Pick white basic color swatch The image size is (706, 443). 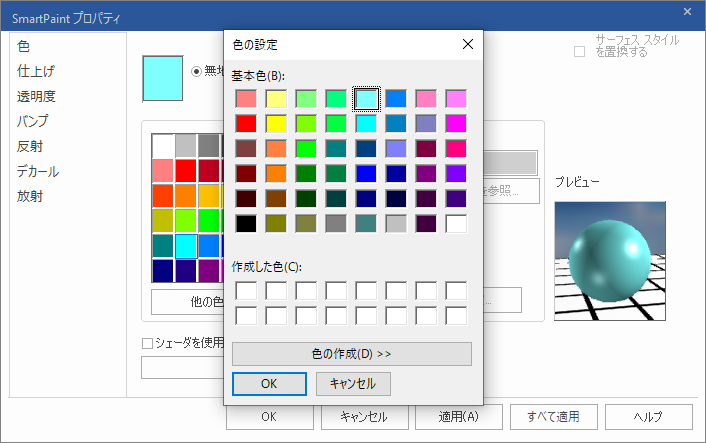(456, 223)
